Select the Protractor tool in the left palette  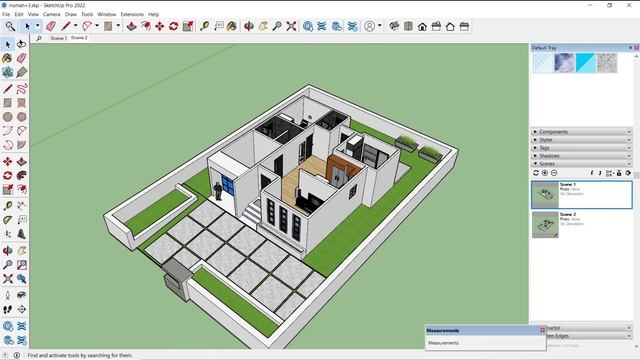7,220
